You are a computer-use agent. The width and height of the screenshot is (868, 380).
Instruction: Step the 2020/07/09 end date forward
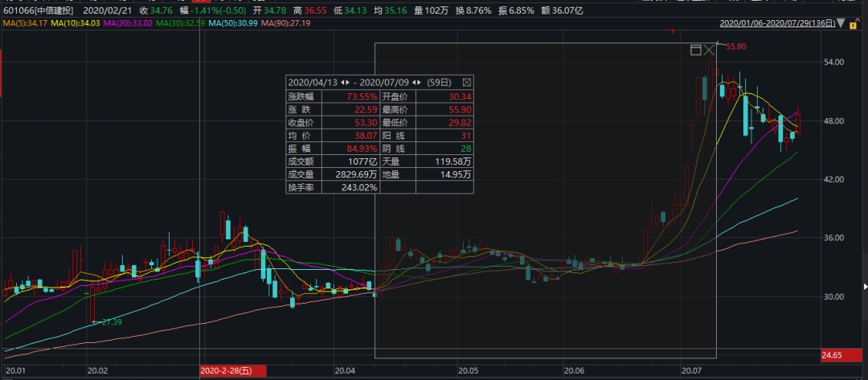(x=420, y=82)
